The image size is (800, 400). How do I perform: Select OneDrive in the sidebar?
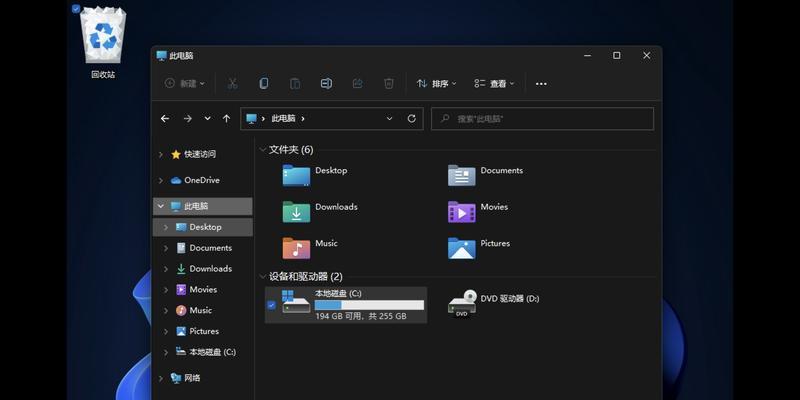[202, 180]
